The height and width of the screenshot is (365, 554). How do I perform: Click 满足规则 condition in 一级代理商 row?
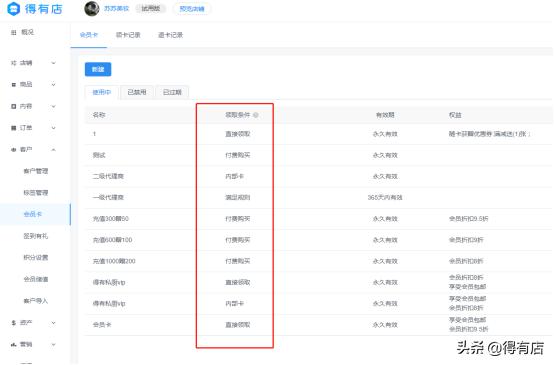click(237, 198)
